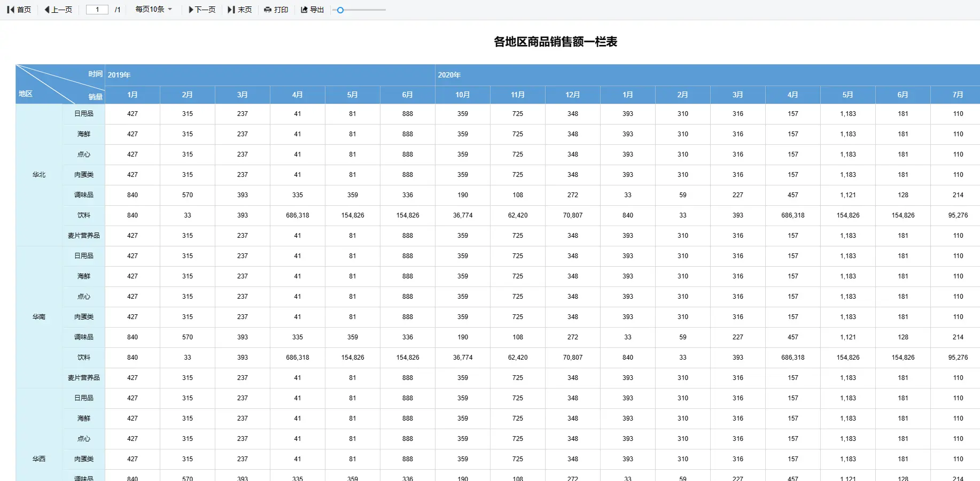This screenshot has height=481, width=980.
Task: Click 36,774 in 华北 饮料 row
Action: coord(463,215)
